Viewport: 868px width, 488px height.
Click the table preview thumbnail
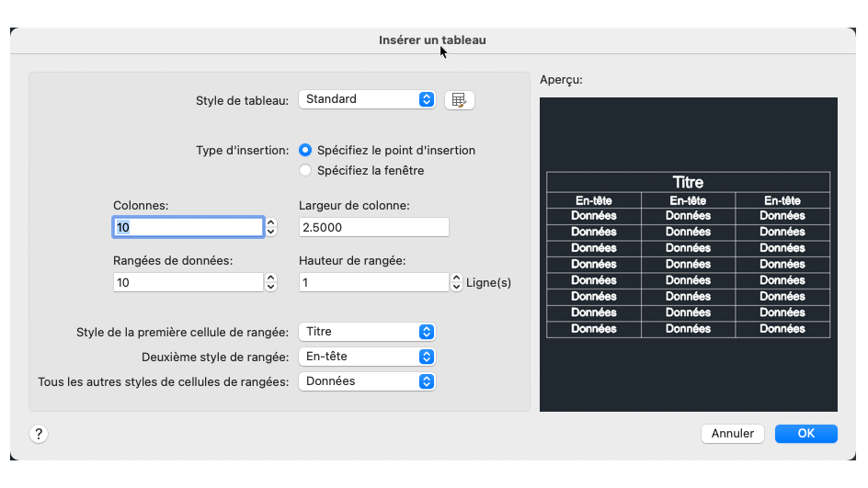point(688,255)
